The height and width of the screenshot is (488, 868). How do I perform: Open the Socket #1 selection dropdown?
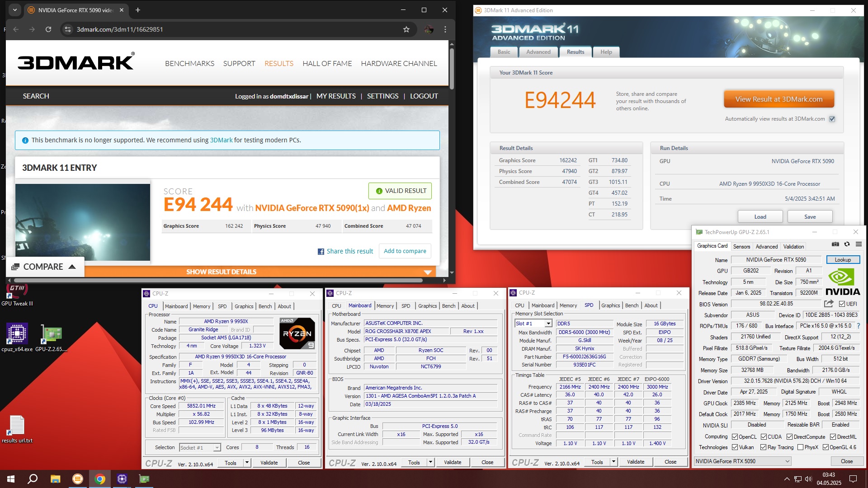point(199,448)
